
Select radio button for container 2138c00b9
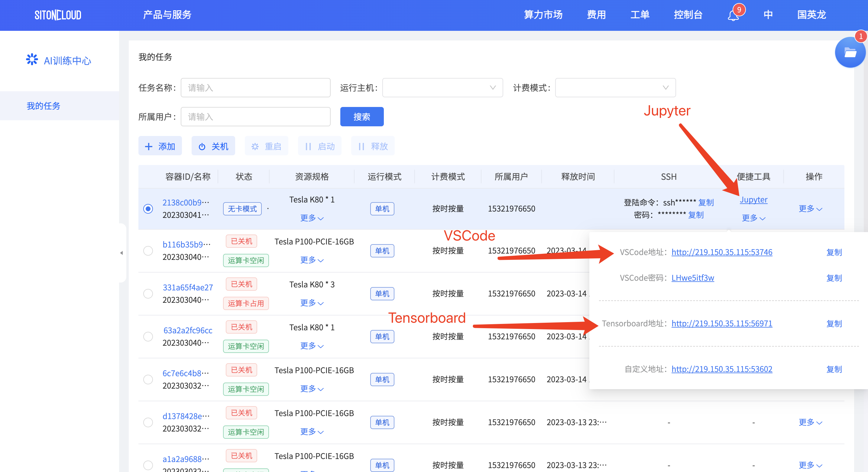click(148, 209)
